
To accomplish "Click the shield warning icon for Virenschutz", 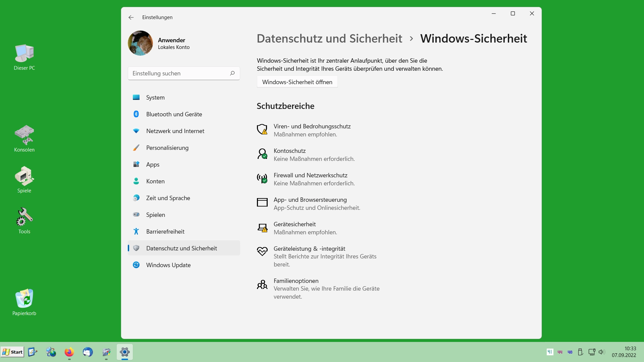I will coord(262,129).
